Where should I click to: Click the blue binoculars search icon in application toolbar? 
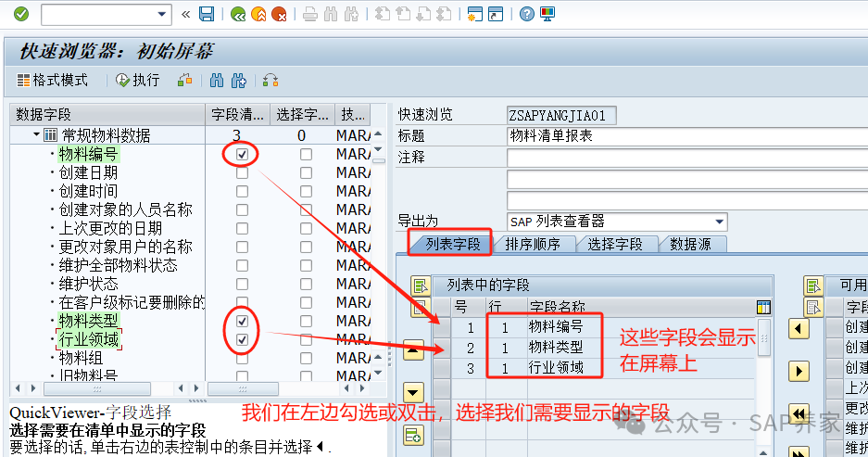point(217,81)
